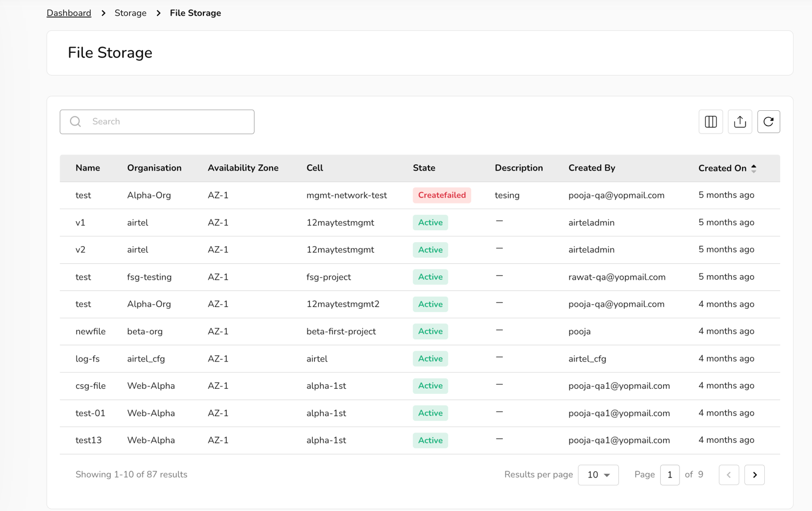Click the previous page arrow button
Image resolution: width=812 pixels, height=511 pixels.
(728, 475)
